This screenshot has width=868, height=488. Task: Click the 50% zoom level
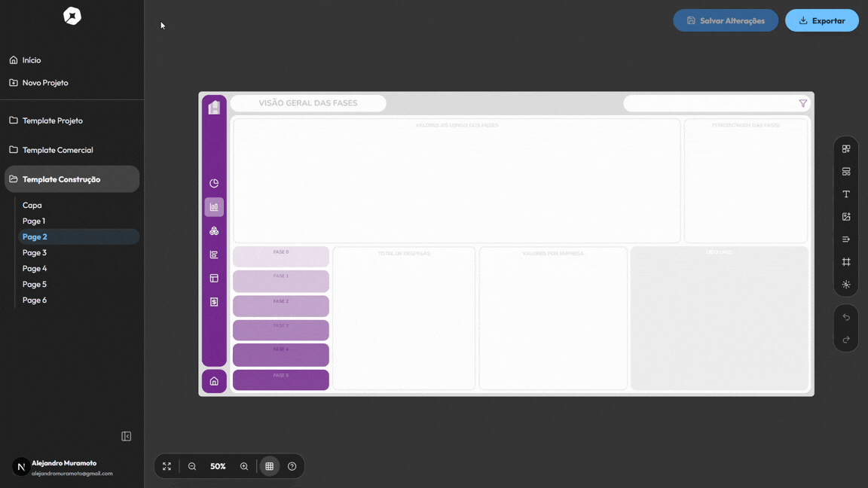coord(218,466)
